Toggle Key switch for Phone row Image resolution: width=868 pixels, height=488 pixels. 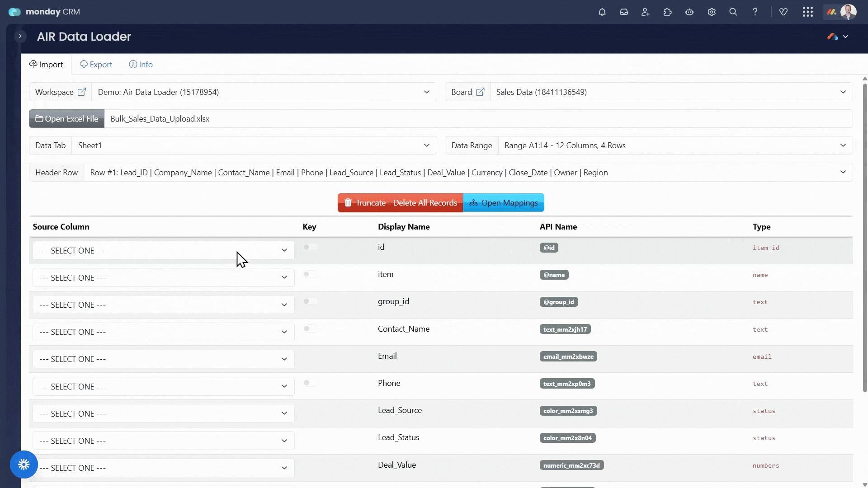pyautogui.click(x=311, y=383)
